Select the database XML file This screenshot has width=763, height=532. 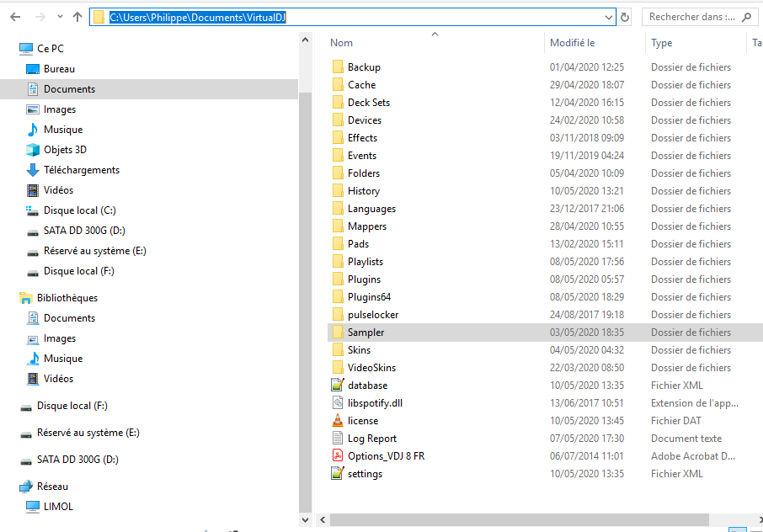point(367,386)
